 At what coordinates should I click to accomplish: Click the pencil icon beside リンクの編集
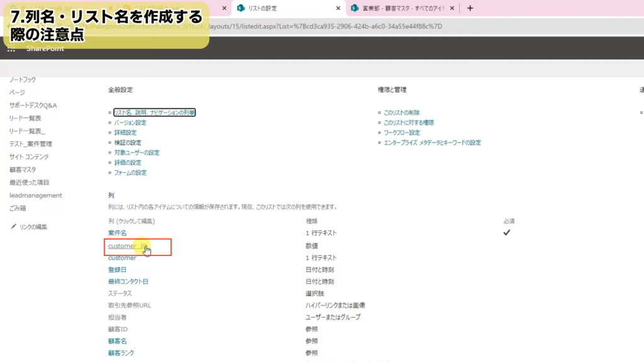pyautogui.click(x=14, y=227)
